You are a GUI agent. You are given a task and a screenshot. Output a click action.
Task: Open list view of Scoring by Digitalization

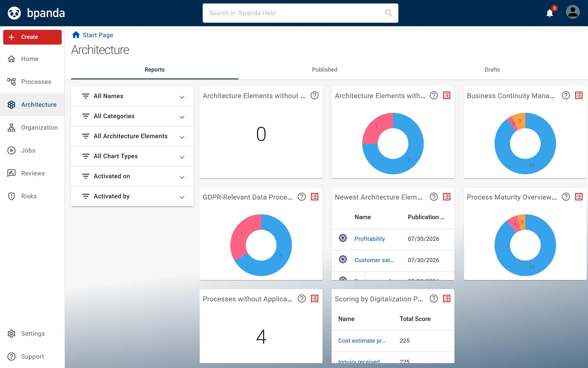447,298
